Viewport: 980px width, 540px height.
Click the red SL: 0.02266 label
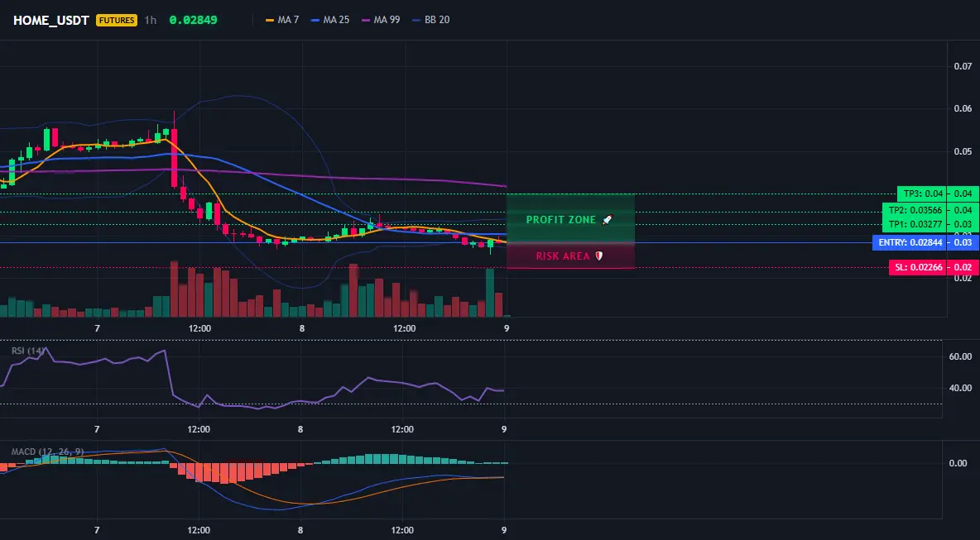click(x=917, y=268)
